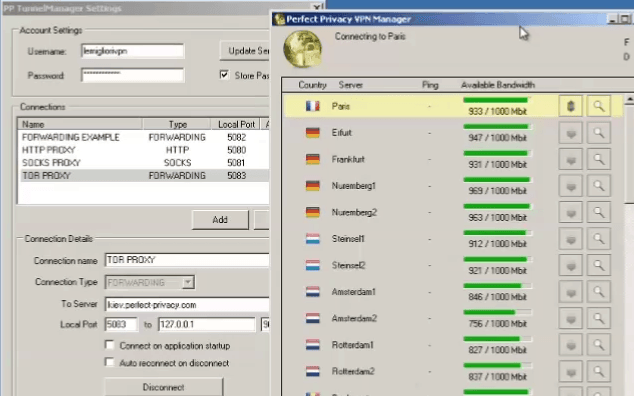Click the Dutch flag beside Amsterdam1

point(313,292)
